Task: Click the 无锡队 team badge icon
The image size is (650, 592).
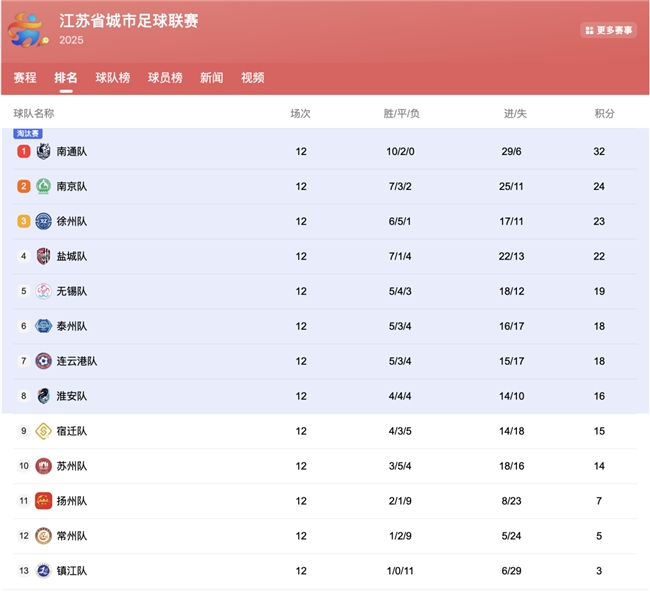Action: [43, 292]
